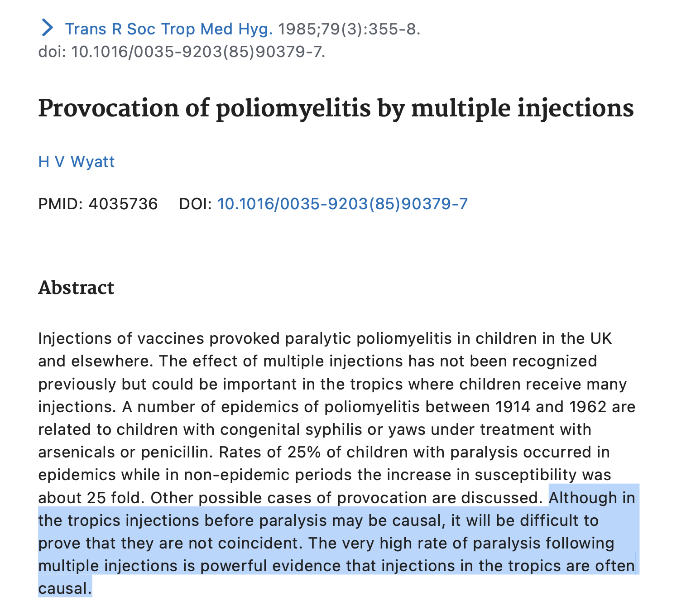Click the gray doi text below the journal name

tap(182, 52)
